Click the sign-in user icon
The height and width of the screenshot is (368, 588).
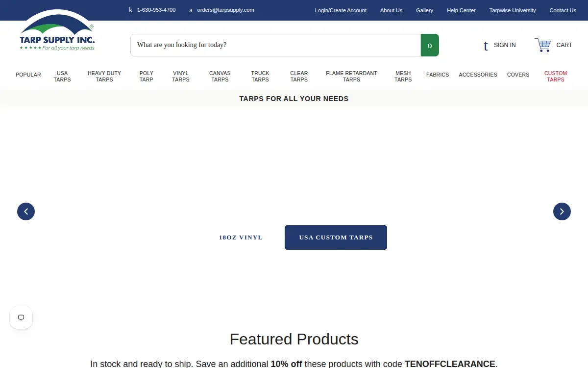point(486,46)
